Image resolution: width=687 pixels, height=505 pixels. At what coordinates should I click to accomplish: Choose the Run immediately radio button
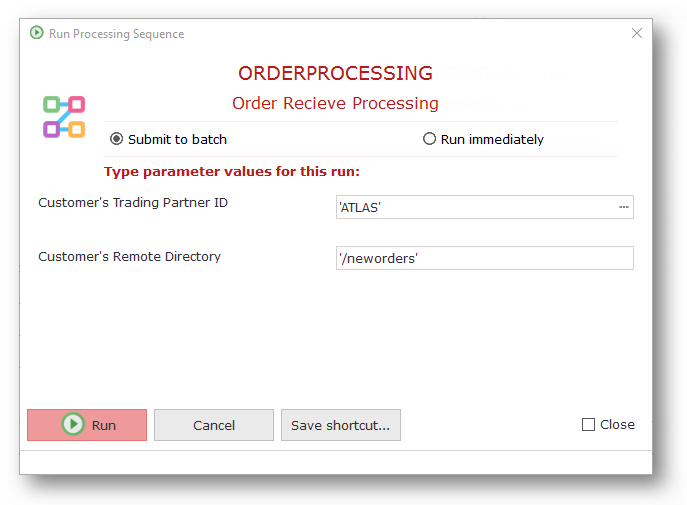[430, 139]
